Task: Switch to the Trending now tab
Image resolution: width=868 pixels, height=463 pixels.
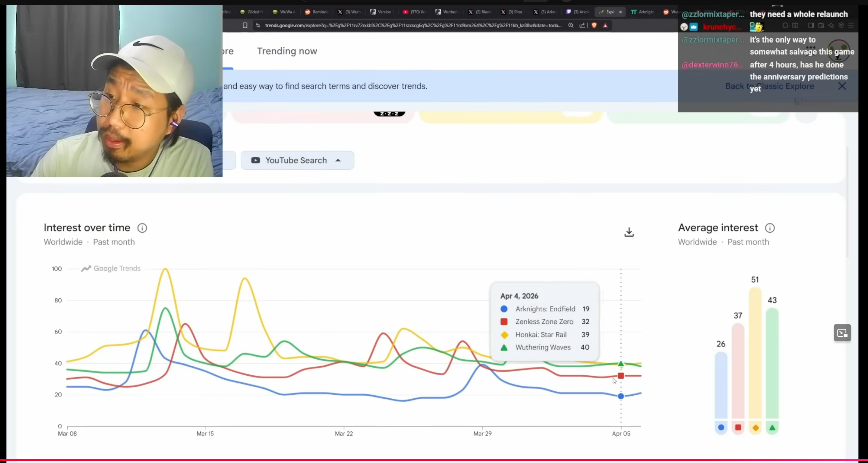Action: coord(287,51)
